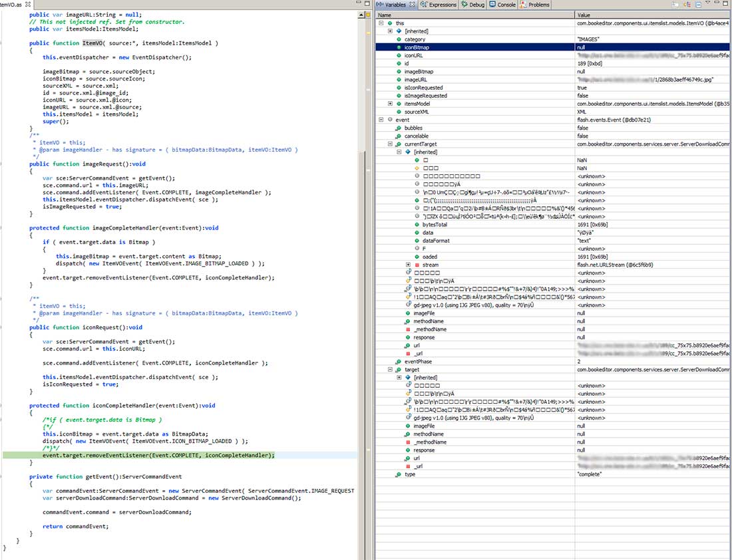
Task: Click the green icon next to bytesTotal
Action: (417, 225)
